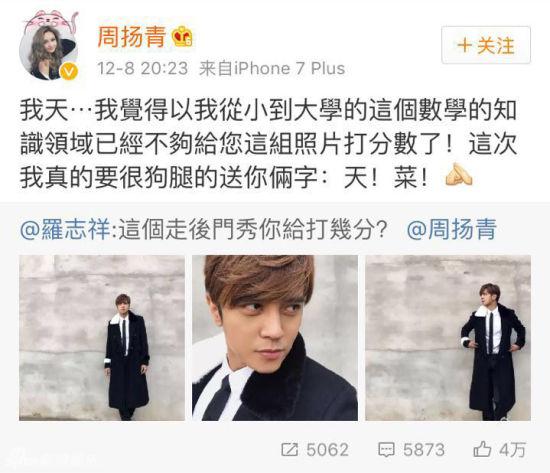The image size is (550, 473).
Task: Open the left full-body photo thumbnail
Action: pyautogui.click(x=102, y=338)
